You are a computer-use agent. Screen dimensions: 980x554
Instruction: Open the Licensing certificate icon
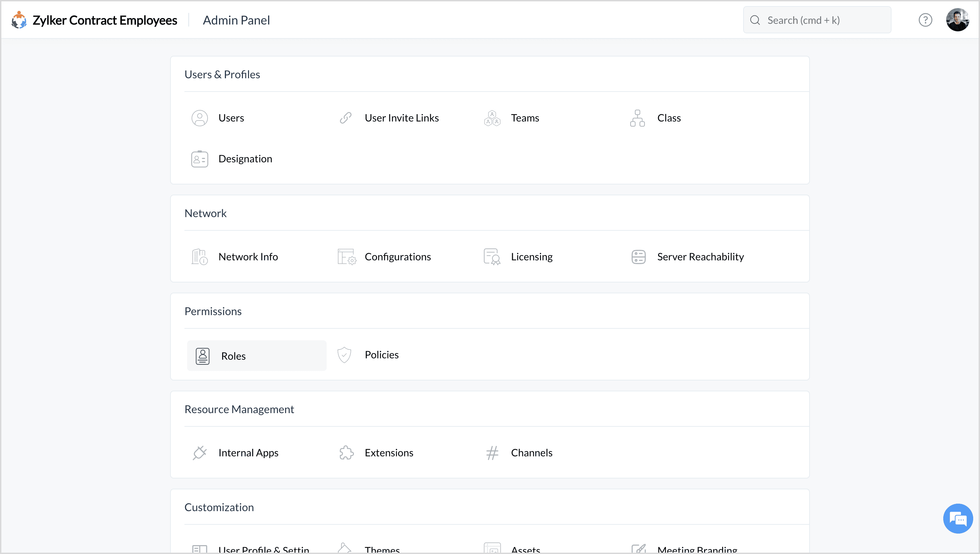(x=492, y=257)
